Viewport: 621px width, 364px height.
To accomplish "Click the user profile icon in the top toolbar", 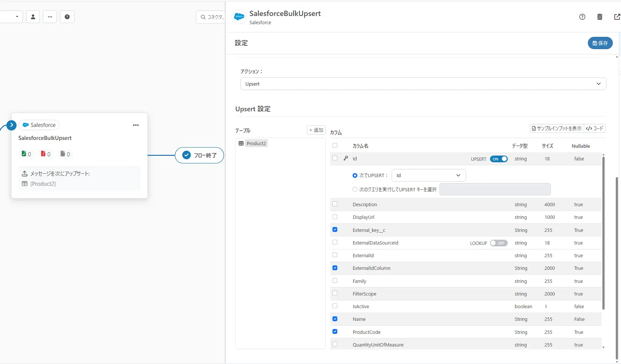I will (33, 17).
